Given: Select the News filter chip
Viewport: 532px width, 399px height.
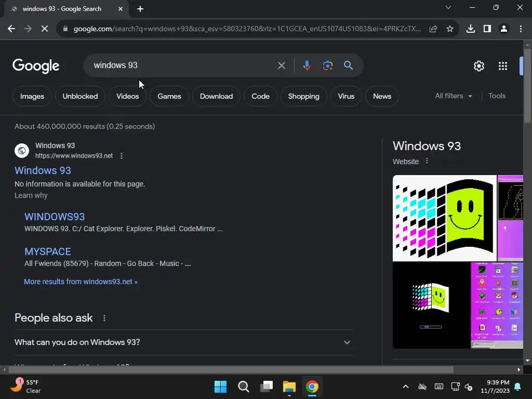Looking at the screenshot, I should (x=382, y=96).
